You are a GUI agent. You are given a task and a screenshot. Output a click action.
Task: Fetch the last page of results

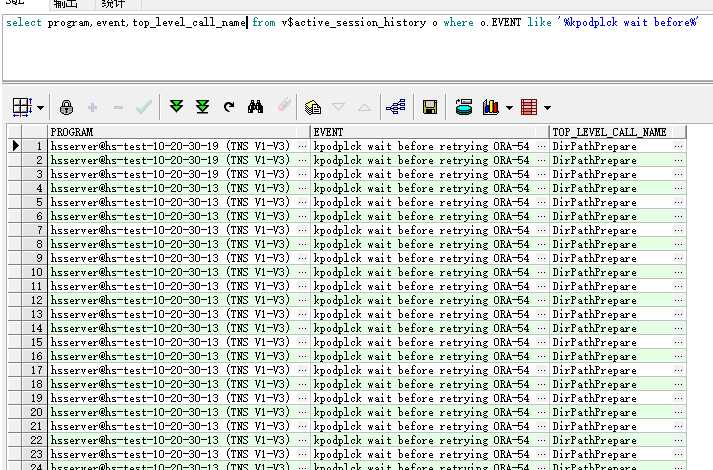pyautogui.click(x=202, y=107)
